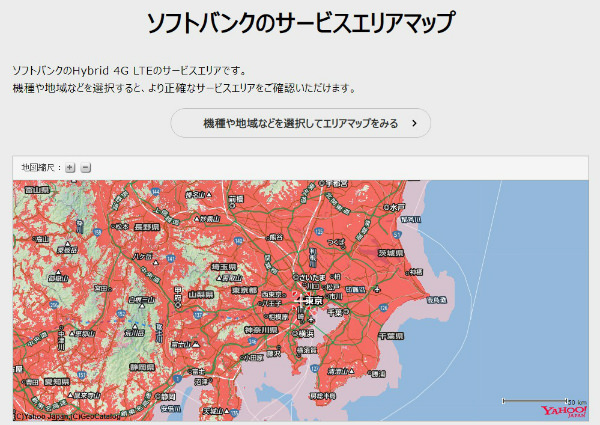
Task: Click the chevron arrow in area map button
Action: point(414,123)
